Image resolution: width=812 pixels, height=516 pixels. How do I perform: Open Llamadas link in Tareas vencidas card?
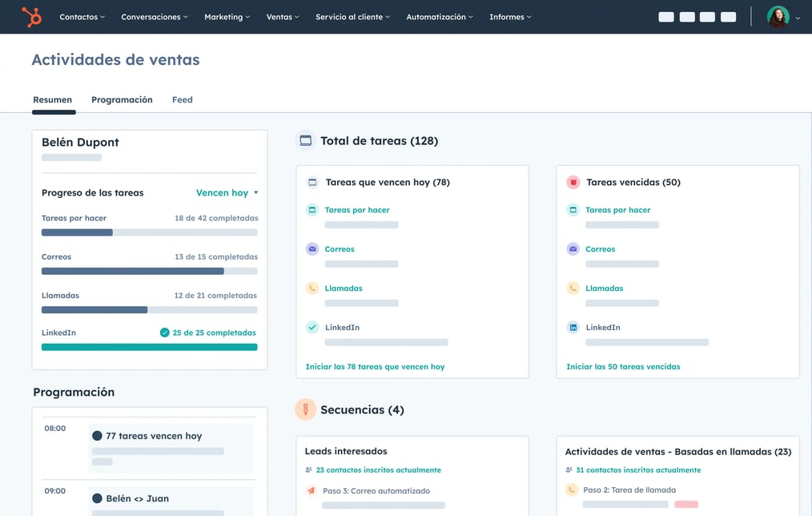coord(605,288)
